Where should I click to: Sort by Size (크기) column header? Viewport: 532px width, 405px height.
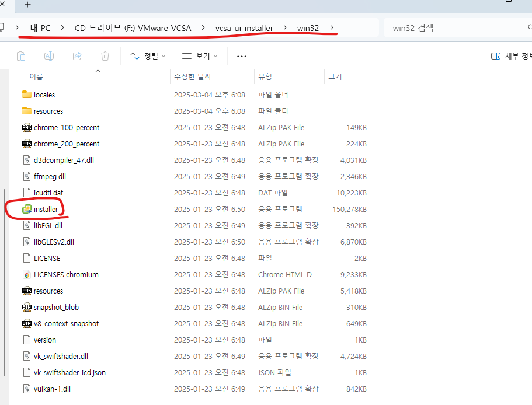[335, 76]
